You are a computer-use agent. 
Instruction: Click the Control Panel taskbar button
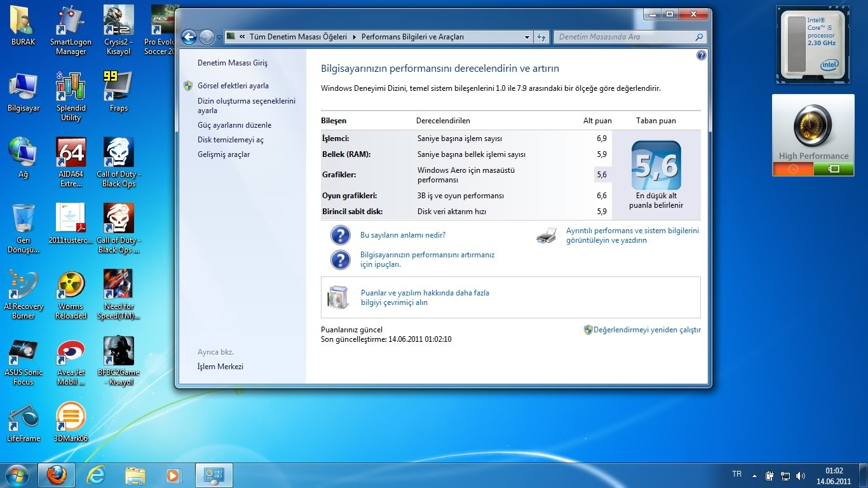[214, 475]
